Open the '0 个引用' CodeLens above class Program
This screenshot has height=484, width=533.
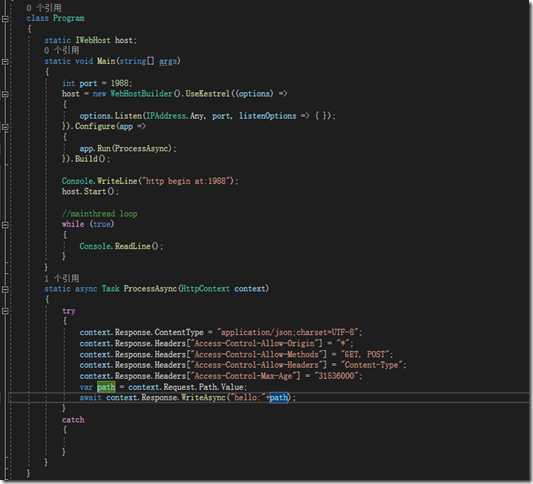(x=44, y=8)
